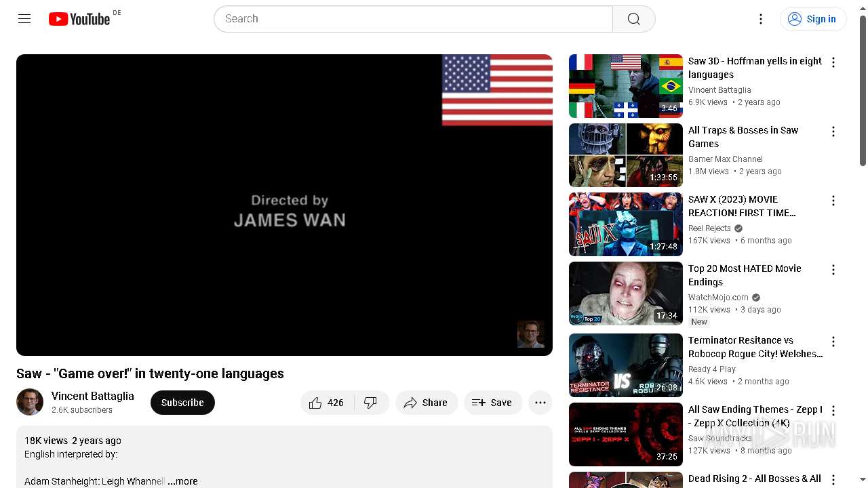This screenshot has width=868, height=488.
Task: Click Ready 4 Play channel name
Action: (712, 369)
